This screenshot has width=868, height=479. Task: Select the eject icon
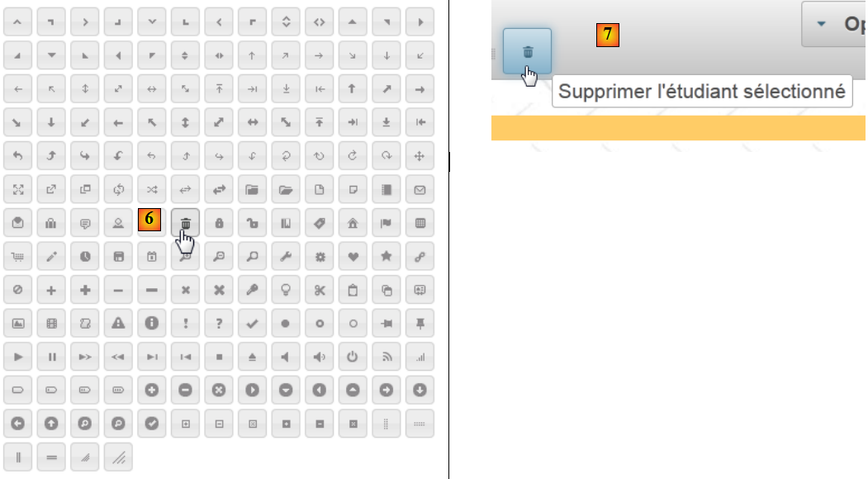coord(253,358)
